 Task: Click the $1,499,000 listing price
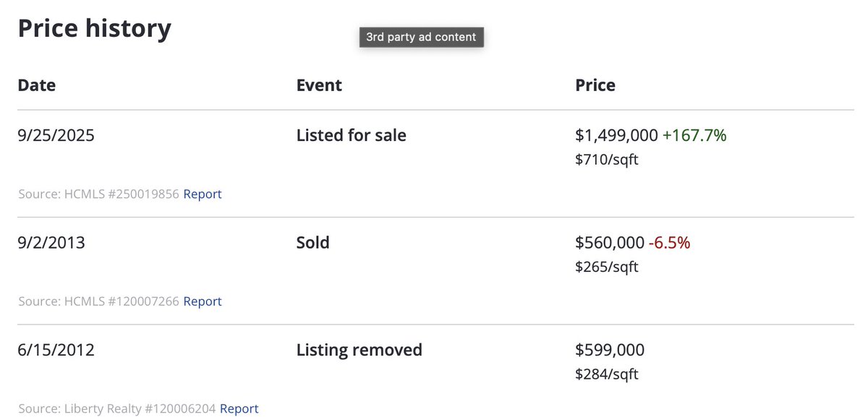coord(616,135)
